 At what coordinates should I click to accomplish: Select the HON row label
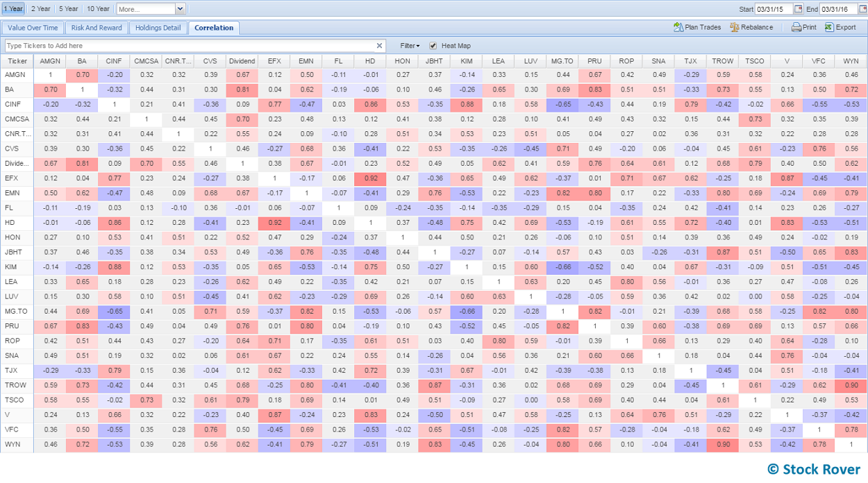pyautogui.click(x=17, y=237)
